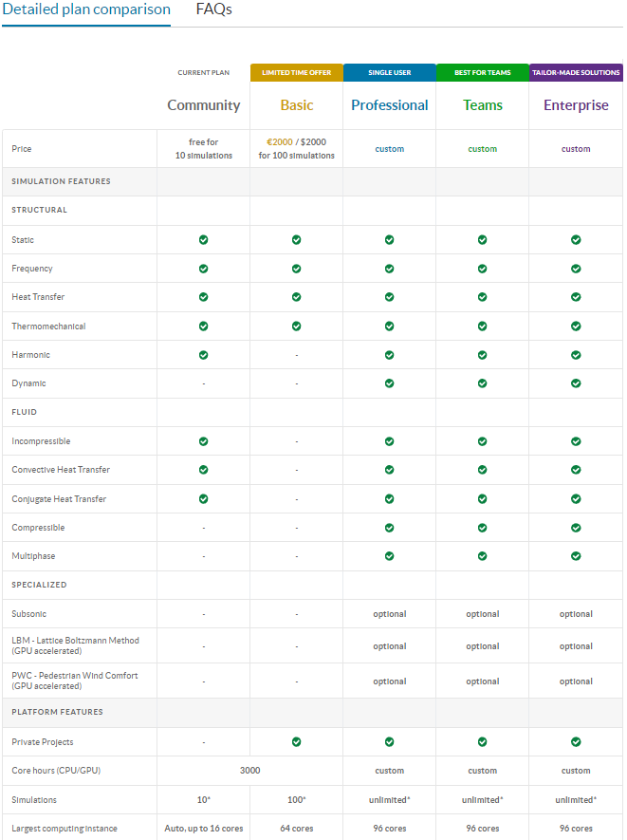Choose the Teams plan heading
Image resolution: width=627 pixels, height=840 pixels.
483,105
